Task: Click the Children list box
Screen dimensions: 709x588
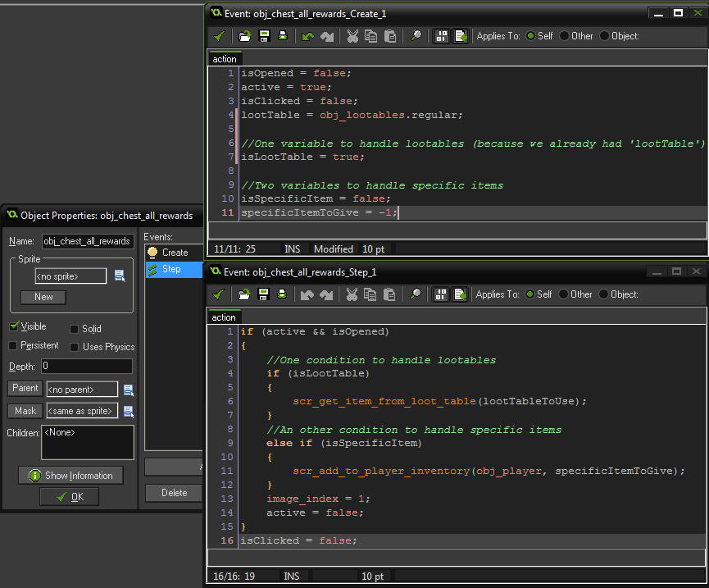Action: (x=88, y=442)
